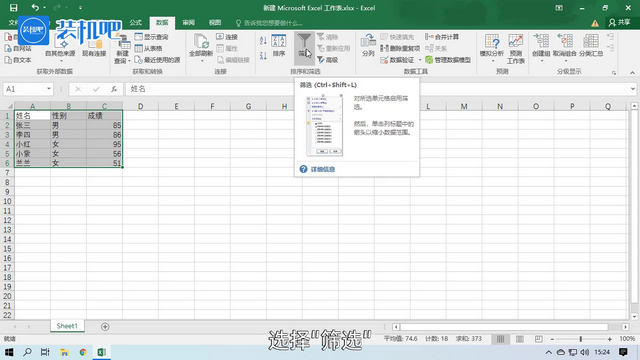Click From Table (从表格)
The height and width of the screenshot is (360, 640).
coord(149,48)
